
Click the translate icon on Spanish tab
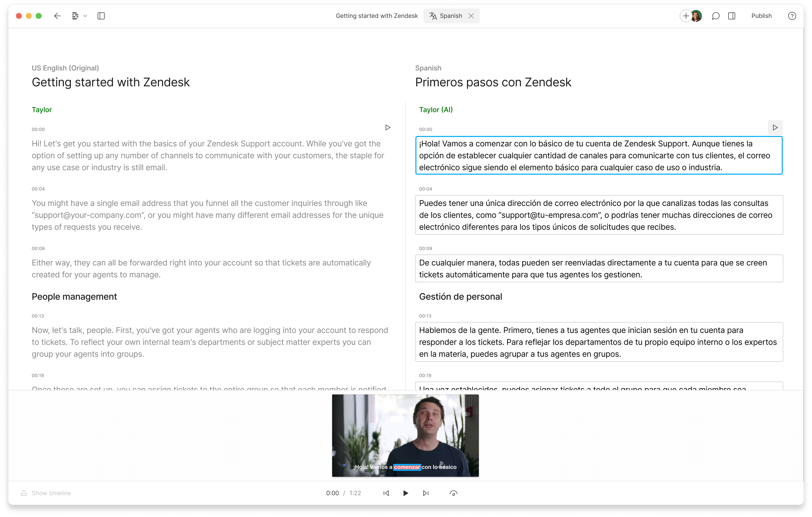pos(433,16)
